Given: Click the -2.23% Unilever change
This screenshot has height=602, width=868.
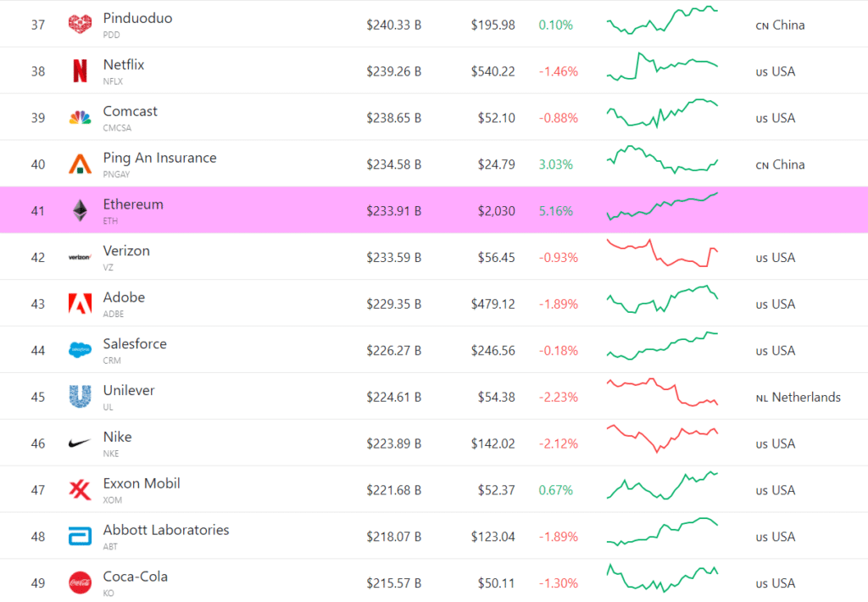Looking at the screenshot, I should 559,397.
